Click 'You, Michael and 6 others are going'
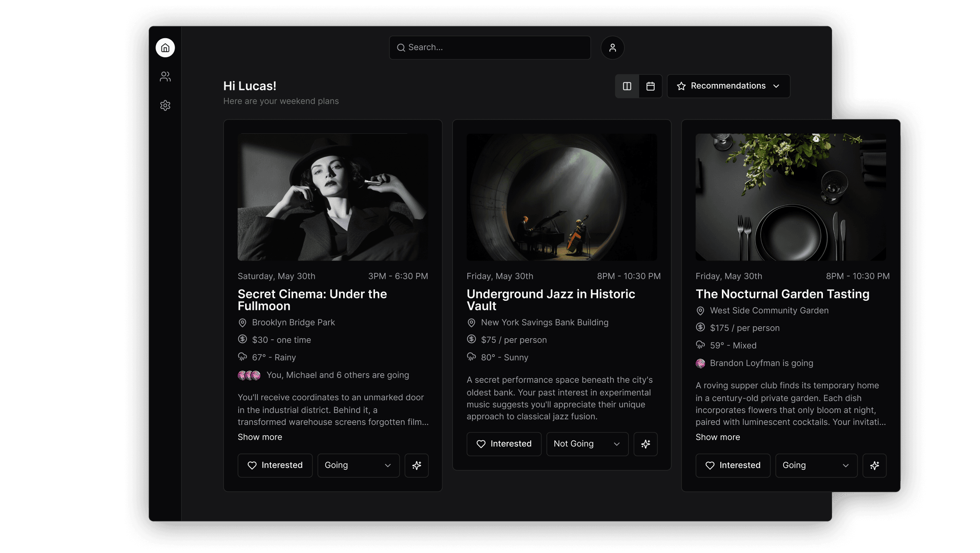Screen dimensions: 980x553 pyautogui.click(x=338, y=375)
